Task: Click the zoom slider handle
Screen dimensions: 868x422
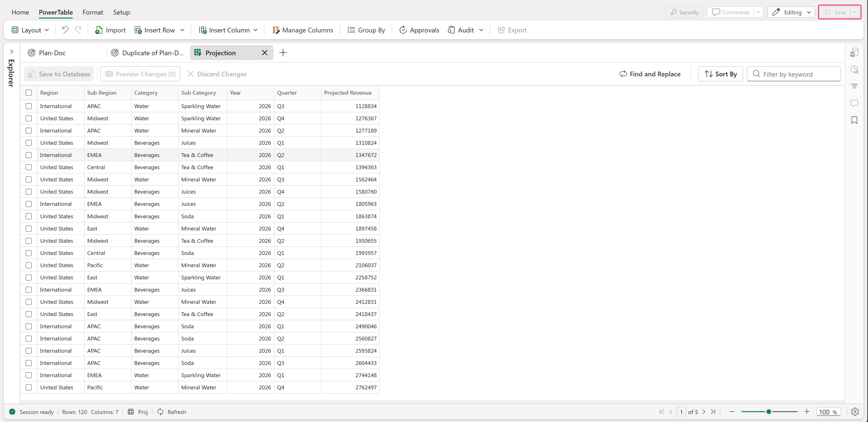Action: click(x=769, y=412)
